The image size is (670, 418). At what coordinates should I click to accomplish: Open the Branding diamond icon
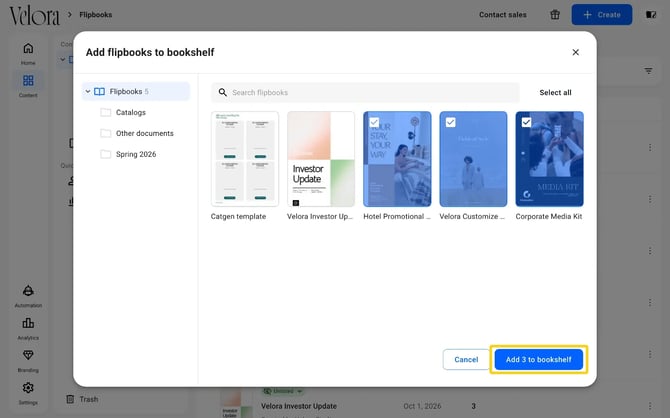[28, 355]
